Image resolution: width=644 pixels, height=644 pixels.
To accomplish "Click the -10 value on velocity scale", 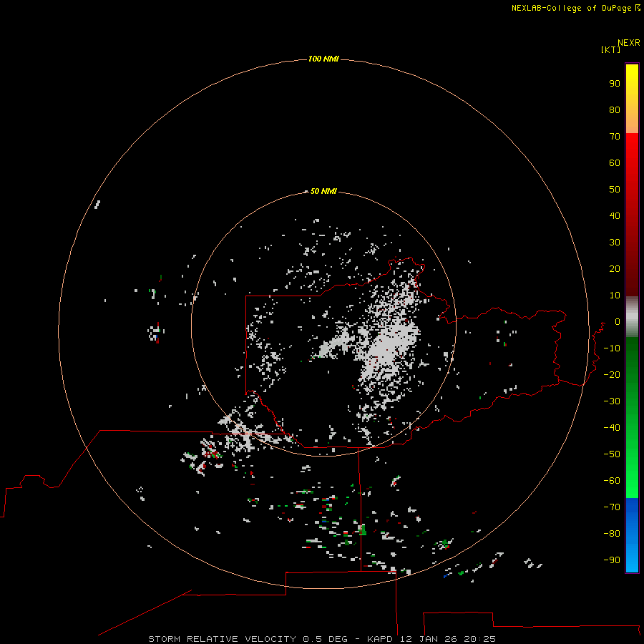I will 612,348.
